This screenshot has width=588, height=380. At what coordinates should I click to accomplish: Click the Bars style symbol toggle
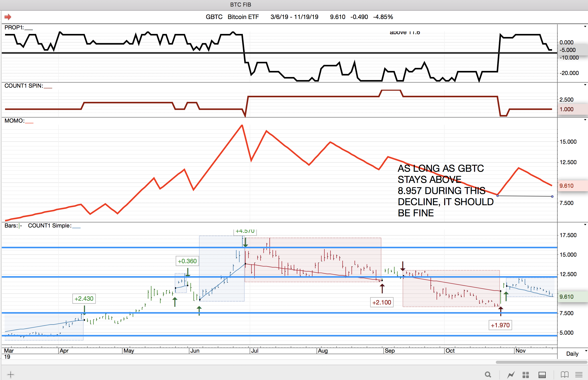[x=20, y=226]
